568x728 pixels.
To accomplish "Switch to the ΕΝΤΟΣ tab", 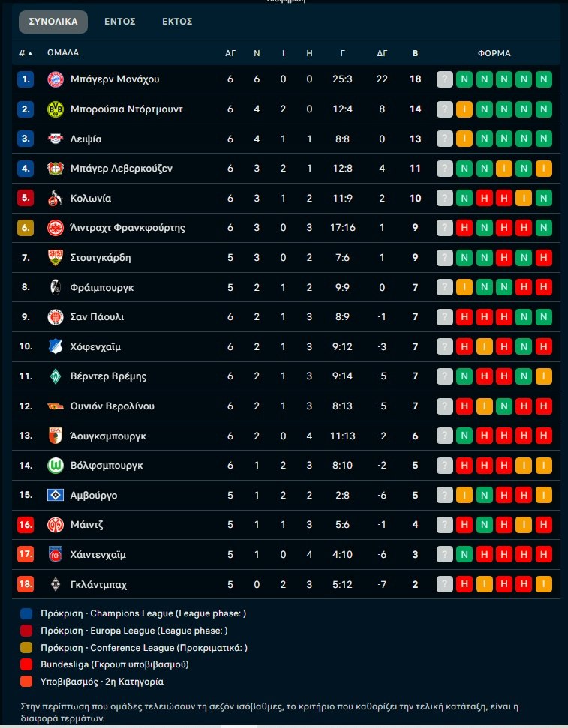I will pos(119,22).
